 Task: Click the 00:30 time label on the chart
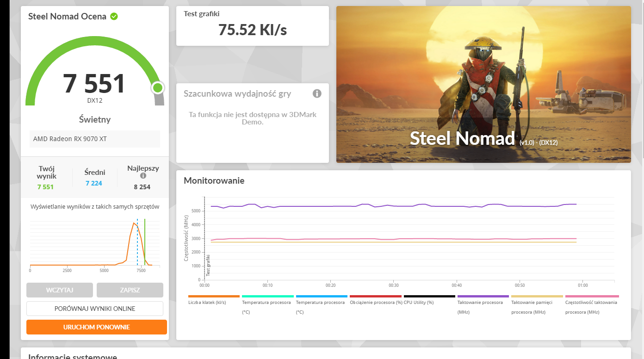pos(394,285)
